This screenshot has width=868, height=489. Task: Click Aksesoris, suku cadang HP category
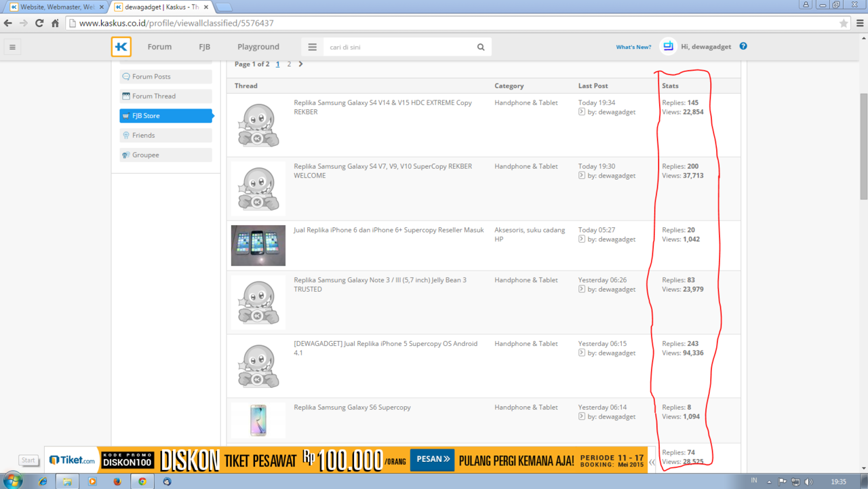coord(530,235)
